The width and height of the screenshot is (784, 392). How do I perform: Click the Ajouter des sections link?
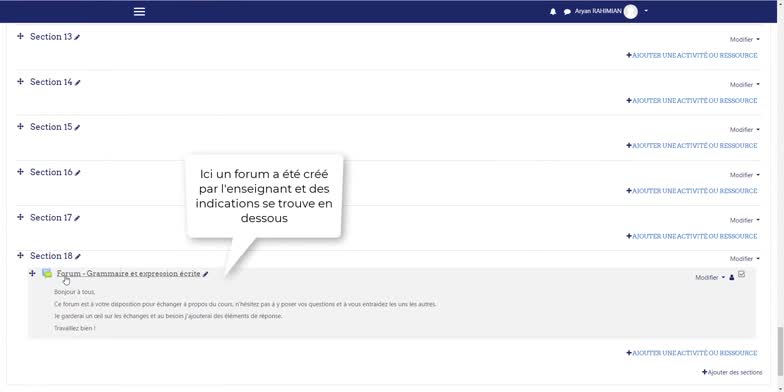coord(732,372)
